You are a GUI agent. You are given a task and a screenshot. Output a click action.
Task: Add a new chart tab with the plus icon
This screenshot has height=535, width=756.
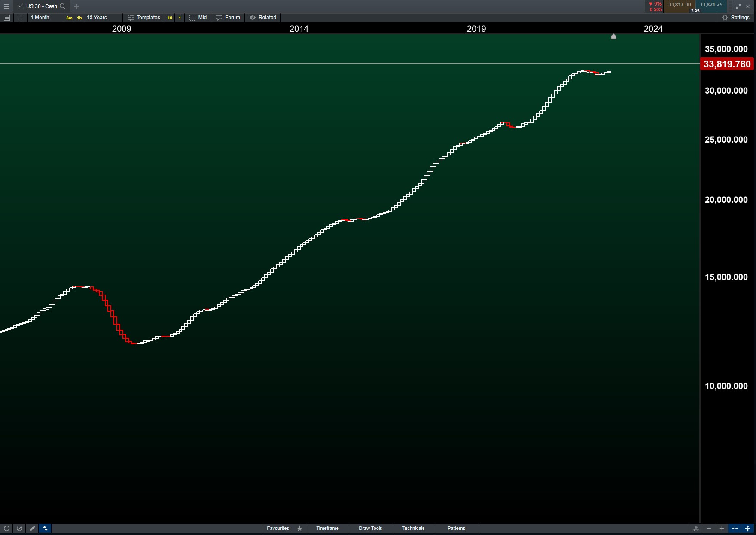[76, 6]
